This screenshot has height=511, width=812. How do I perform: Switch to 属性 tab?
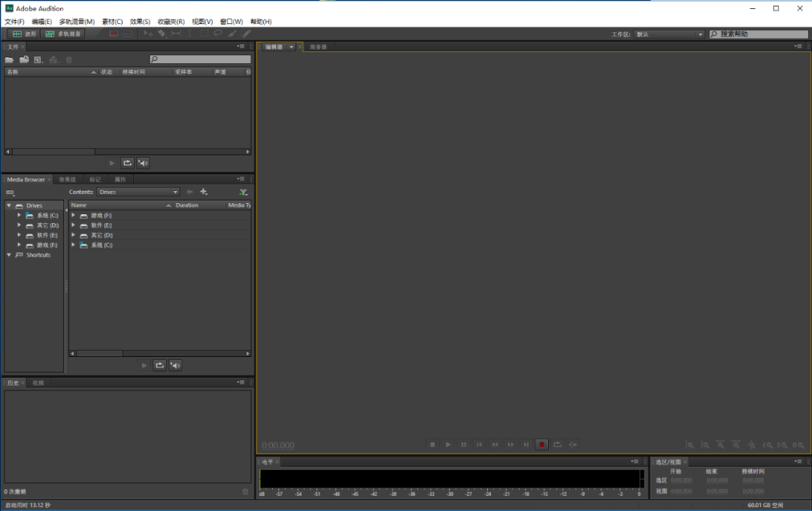coord(120,180)
